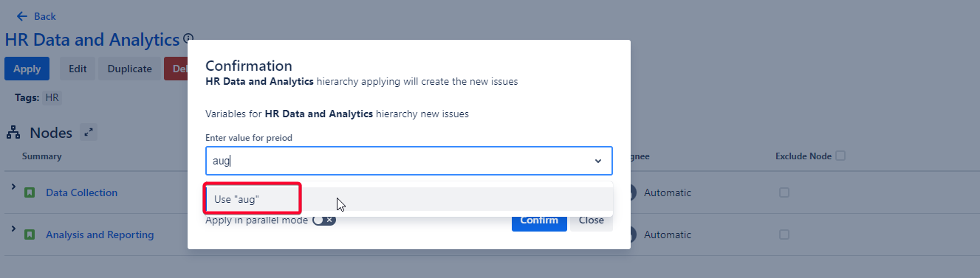Click the Confirm button
This screenshot has width=980, height=278.
point(539,220)
